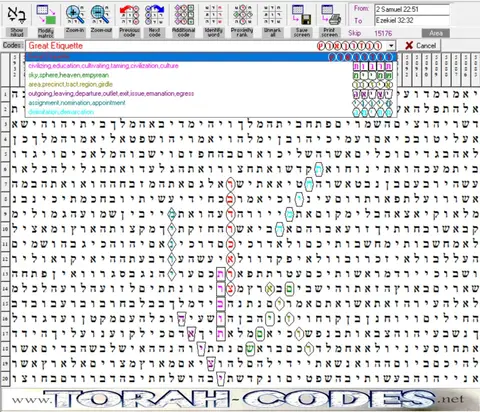Collapse the Codes dropdown with its arrow
This screenshot has height=412, width=480.
coord(392,46)
